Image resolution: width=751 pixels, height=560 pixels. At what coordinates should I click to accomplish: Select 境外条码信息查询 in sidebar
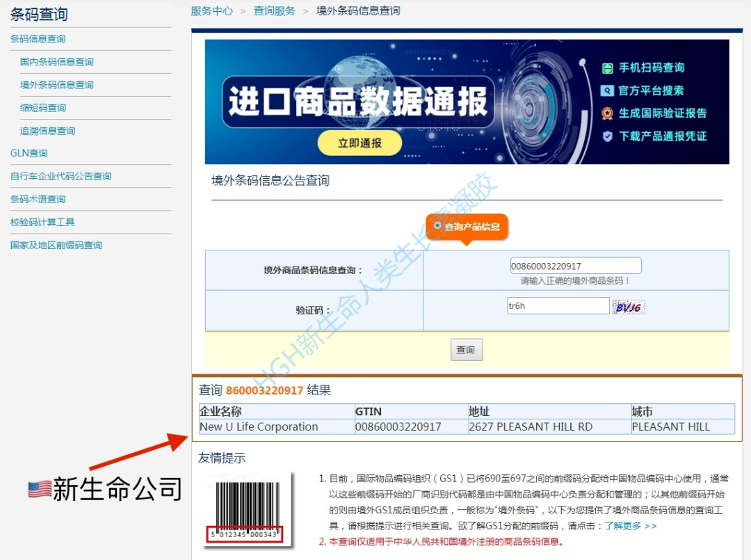pyautogui.click(x=56, y=85)
